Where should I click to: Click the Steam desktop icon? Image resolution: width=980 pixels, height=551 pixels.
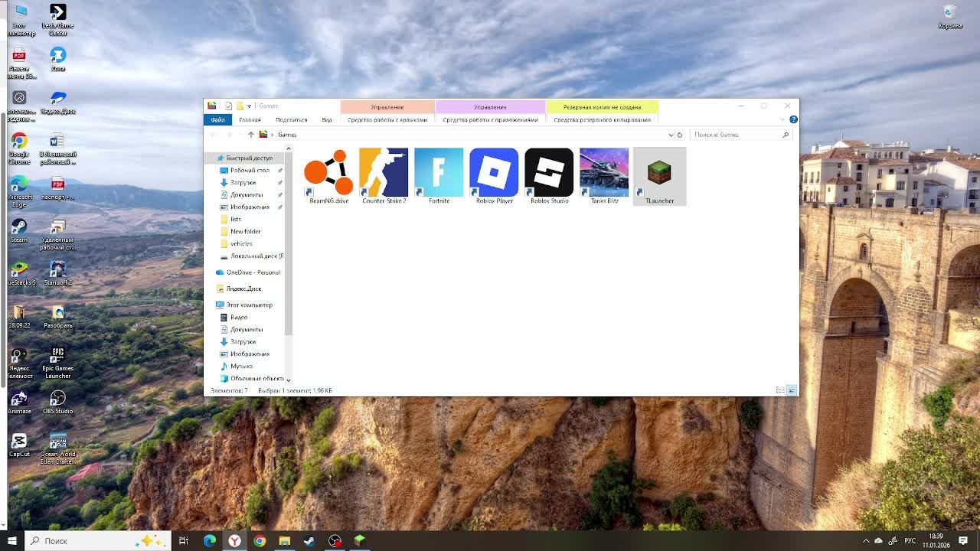[19, 230]
